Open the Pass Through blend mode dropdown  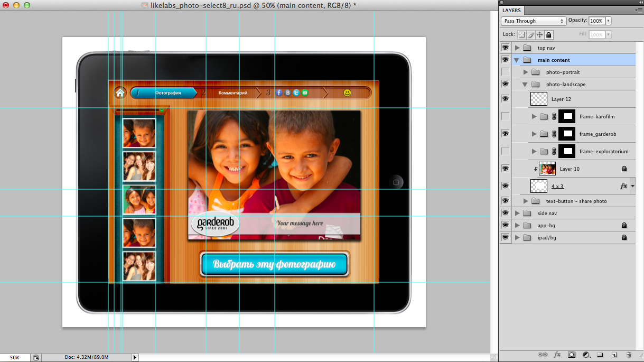pyautogui.click(x=533, y=21)
